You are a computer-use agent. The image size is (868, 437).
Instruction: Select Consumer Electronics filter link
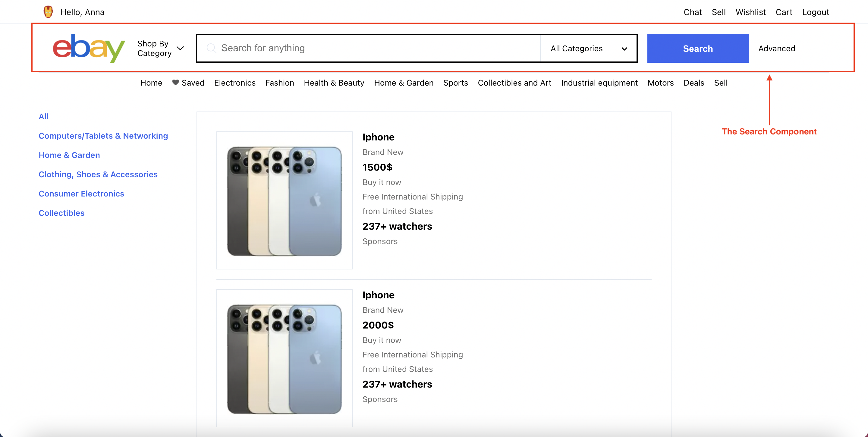click(81, 193)
